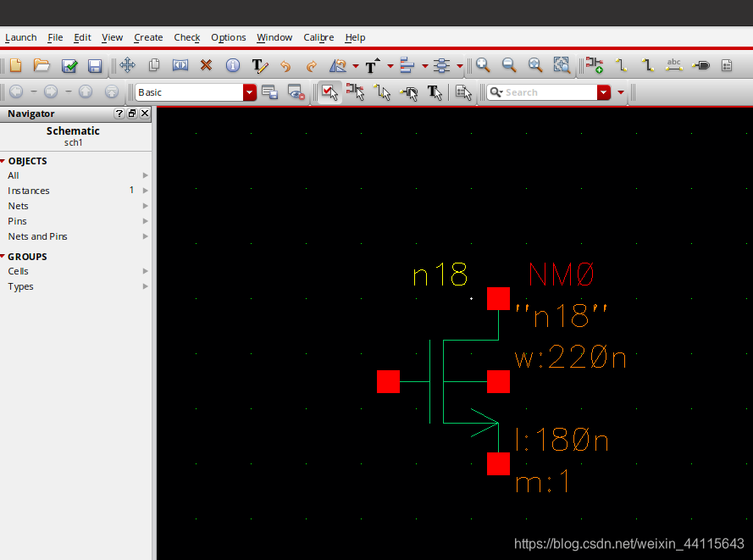The image size is (753, 560).
Task: Click the Zoom to Selected area icon
Action: 561,65
